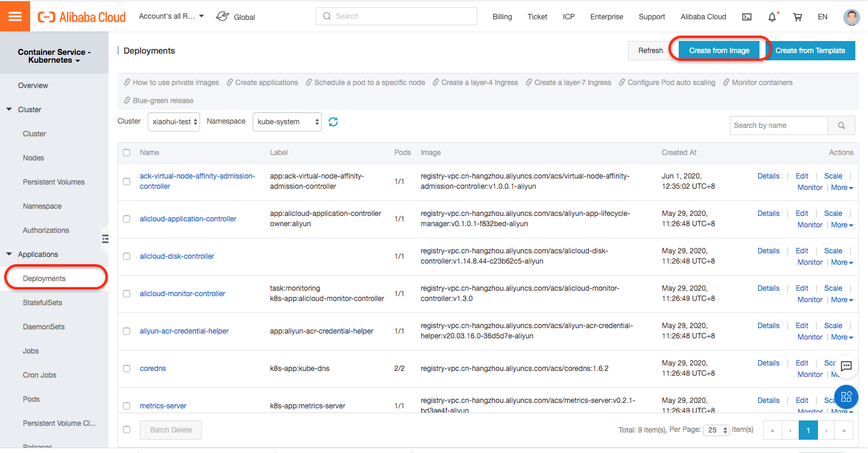Click Scale for alicloud-monitor-controller
This screenshot has height=453, width=868.
833,288
